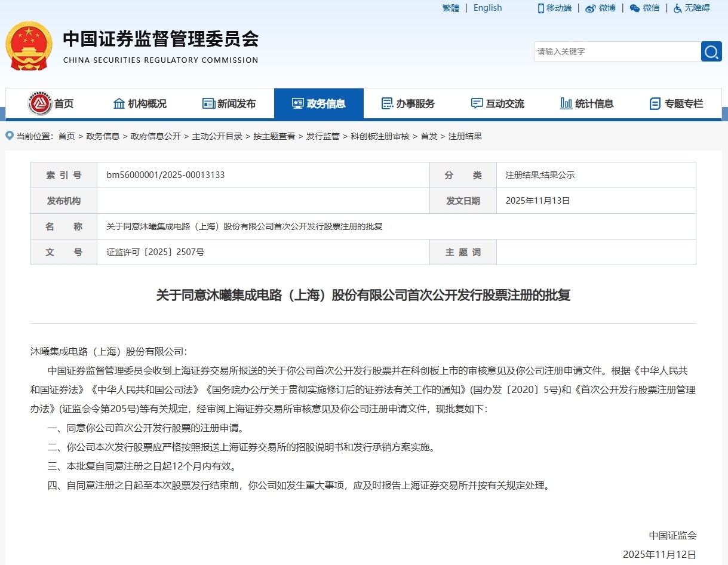
Task: Click index number bm56000001/2025-00013133
Action: 165,175
